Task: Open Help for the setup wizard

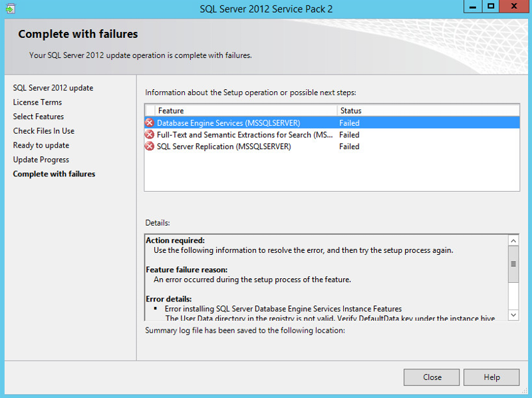Action: click(491, 377)
